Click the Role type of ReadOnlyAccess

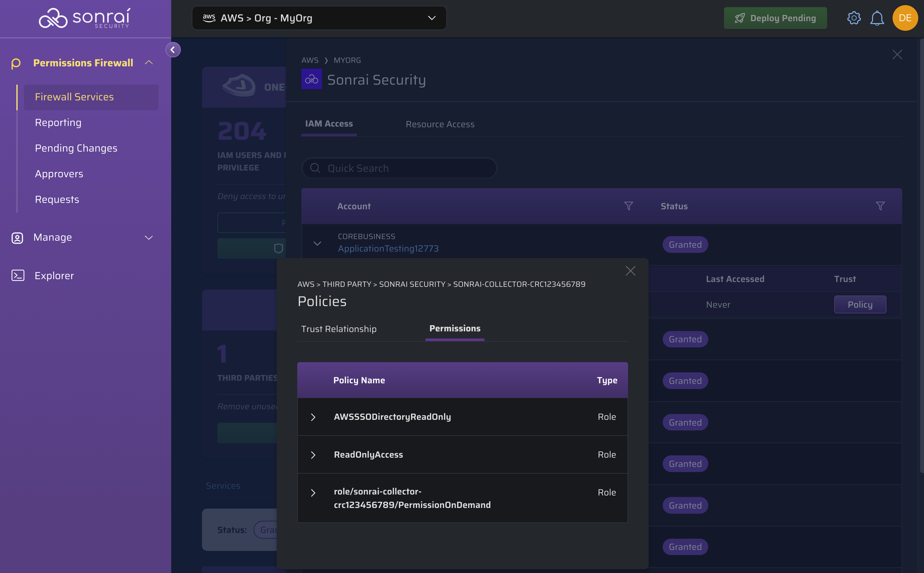(607, 454)
